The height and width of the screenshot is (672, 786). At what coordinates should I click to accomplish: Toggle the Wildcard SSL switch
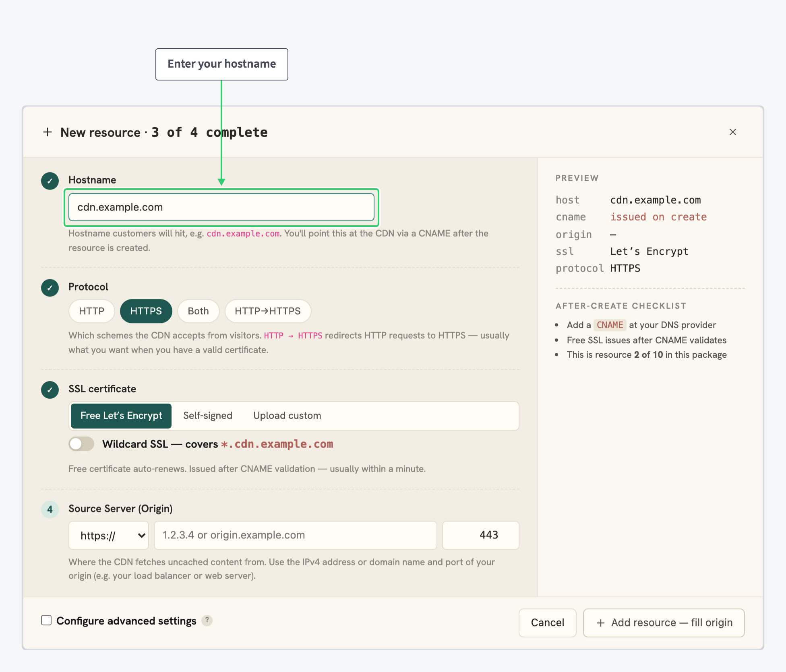coord(81,444)
